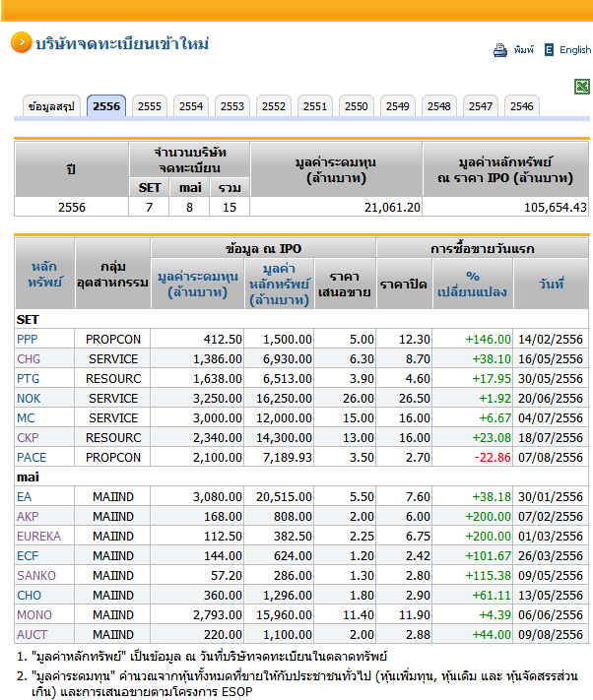Export table with the Excel icon
The image size is (593, 700).
(581, 88)
